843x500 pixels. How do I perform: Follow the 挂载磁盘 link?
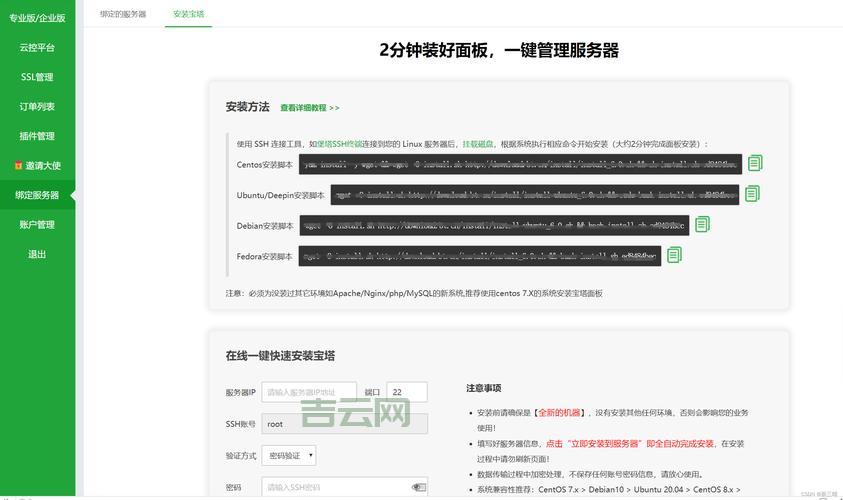click(478, 144)
